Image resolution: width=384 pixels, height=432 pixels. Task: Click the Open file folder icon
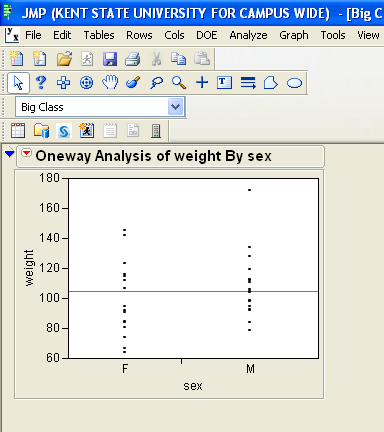(x=64, y=59)
